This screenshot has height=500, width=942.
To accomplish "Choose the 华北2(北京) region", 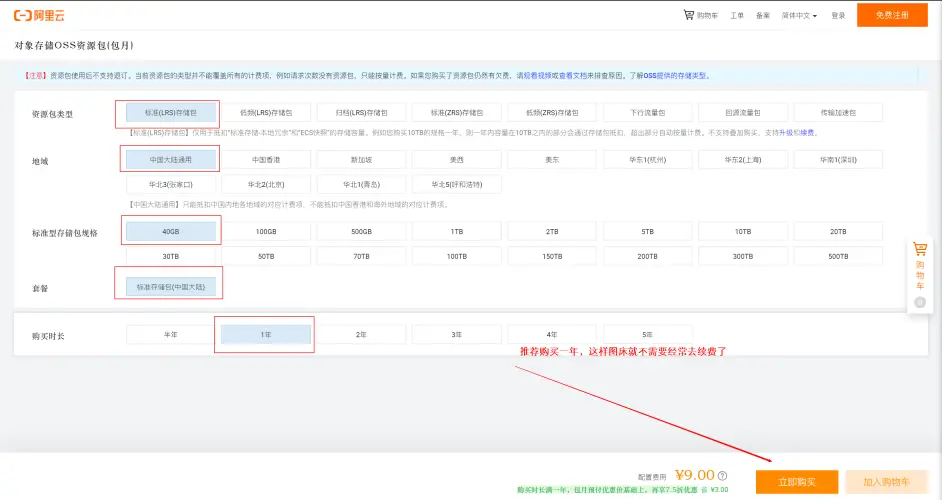I will [x=266, y=184].
